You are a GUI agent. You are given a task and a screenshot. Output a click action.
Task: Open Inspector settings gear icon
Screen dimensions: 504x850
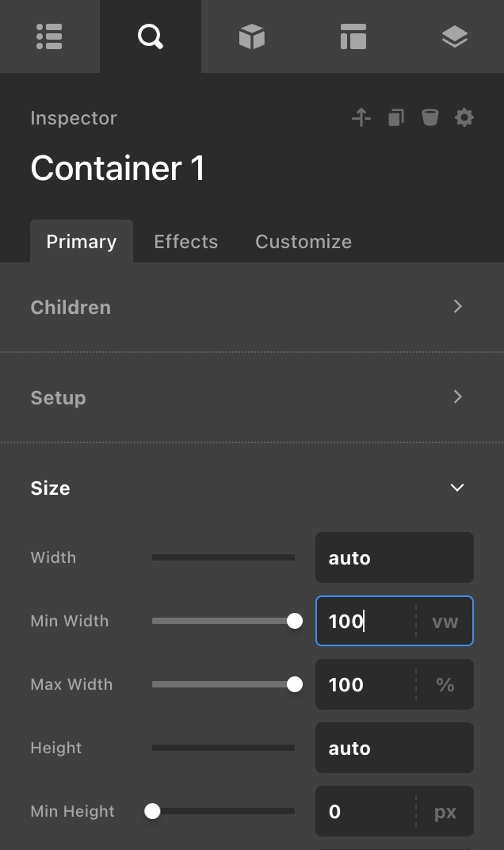[464, 118]
